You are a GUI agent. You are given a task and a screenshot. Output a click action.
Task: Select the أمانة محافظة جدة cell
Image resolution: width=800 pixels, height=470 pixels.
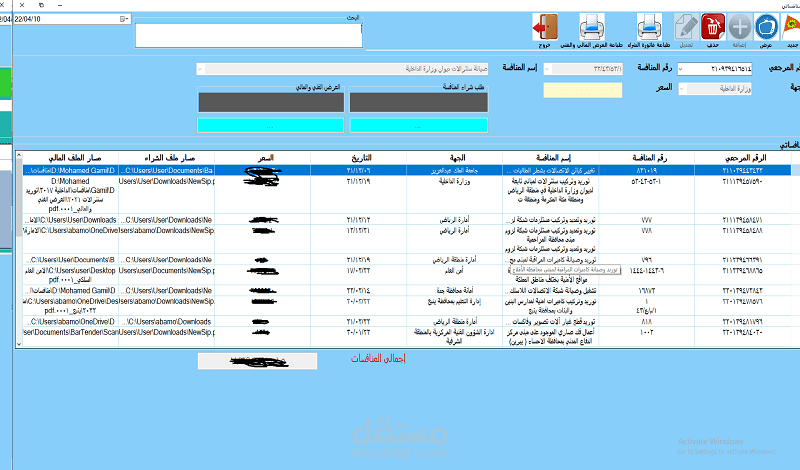click(x=454, y=291)
